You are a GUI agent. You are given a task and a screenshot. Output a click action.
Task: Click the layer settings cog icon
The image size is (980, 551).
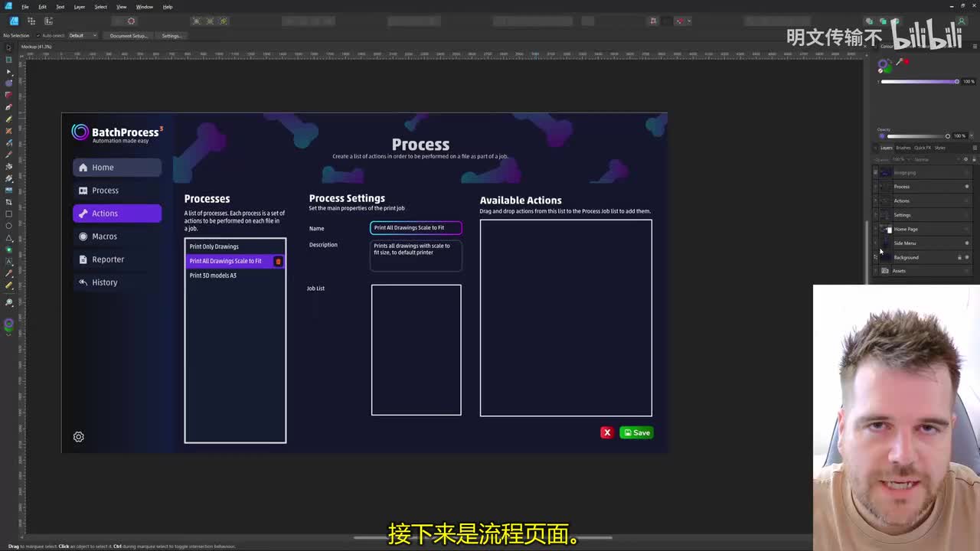point(965,159)
